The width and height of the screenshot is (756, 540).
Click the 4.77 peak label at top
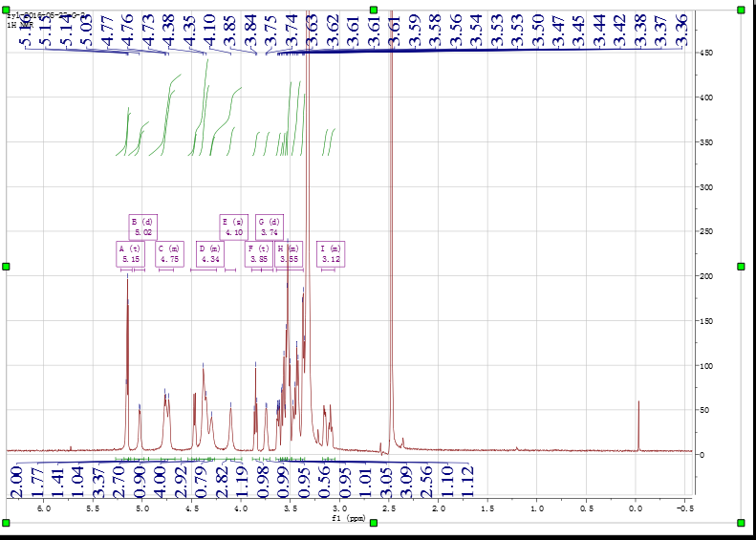[x=107, y=30]
